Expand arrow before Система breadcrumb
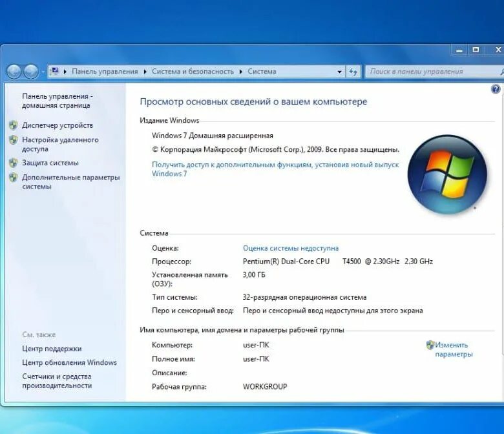Screen dimensions: 504x434 point(241,72)
